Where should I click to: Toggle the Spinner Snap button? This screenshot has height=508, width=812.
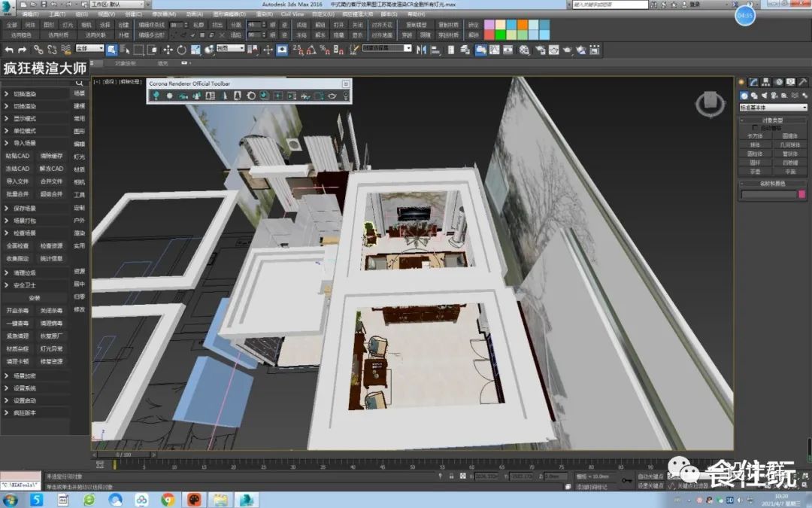tap(338, 50)
